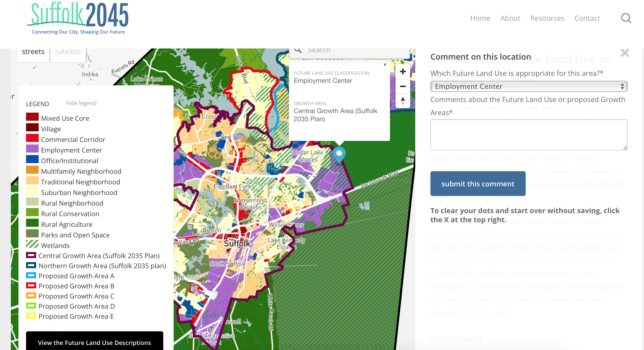The image size is (644, 350).
Task: Zoom in on the map
Action: click(x=402, y=71)
